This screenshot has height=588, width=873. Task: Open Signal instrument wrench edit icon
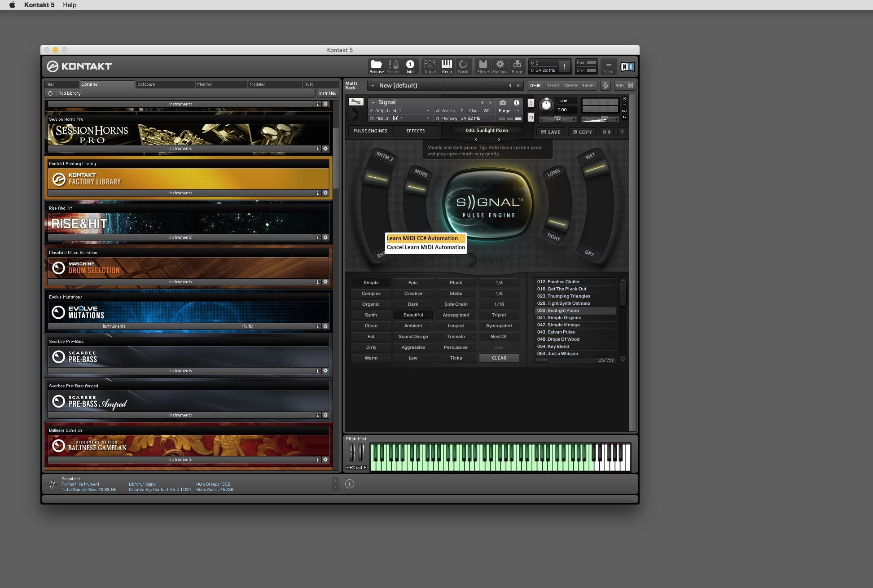coord(355,102)
